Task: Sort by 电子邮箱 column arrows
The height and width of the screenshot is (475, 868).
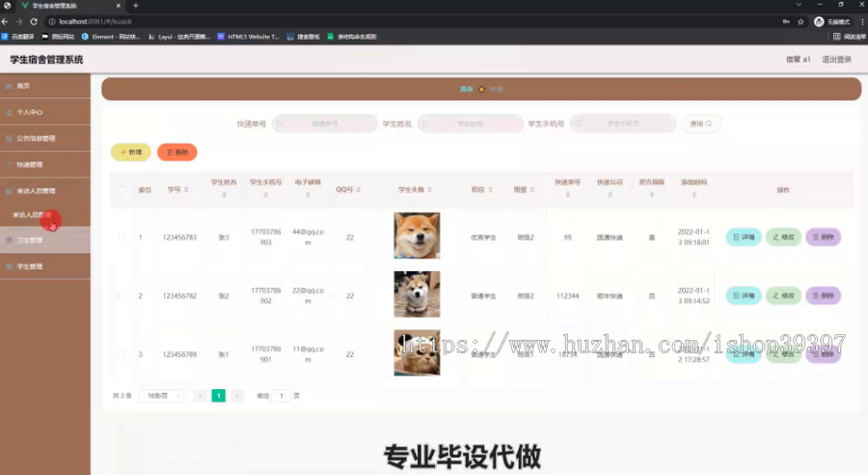Action: point(308,195)
